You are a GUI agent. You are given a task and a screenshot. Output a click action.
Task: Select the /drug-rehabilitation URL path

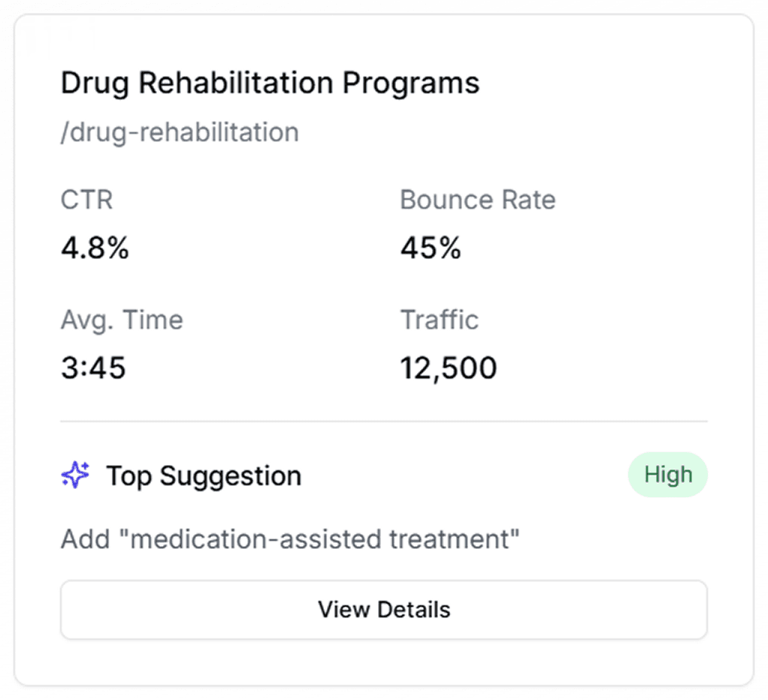pyautogui.click(x=180, y=132)
